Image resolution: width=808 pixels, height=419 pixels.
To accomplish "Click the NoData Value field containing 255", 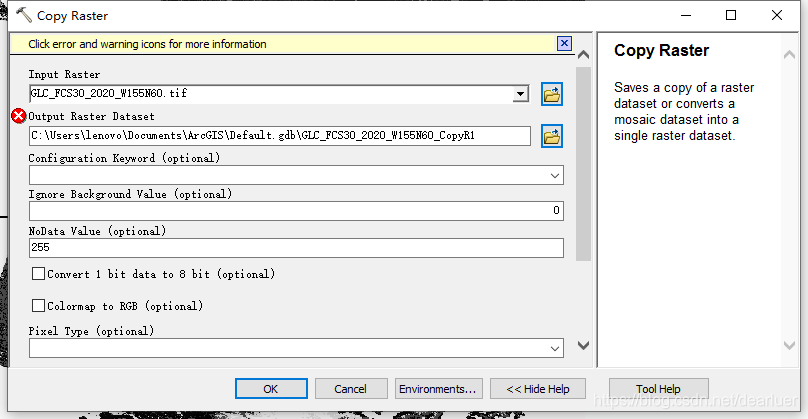I will 296,248.
